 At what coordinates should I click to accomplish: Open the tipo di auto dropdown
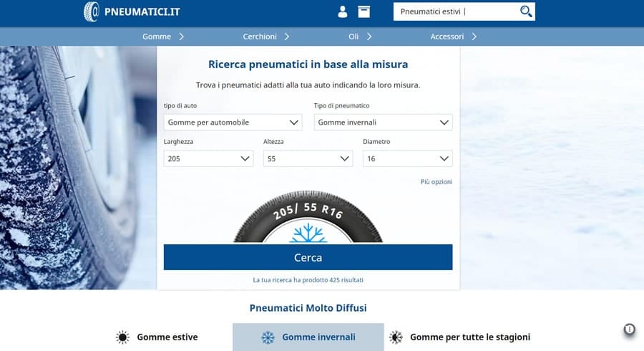[233, 122]
